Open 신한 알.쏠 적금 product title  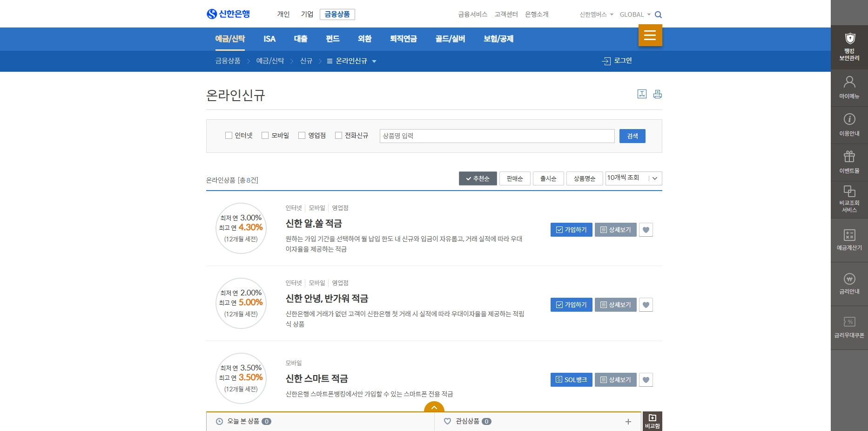(314, 224)
